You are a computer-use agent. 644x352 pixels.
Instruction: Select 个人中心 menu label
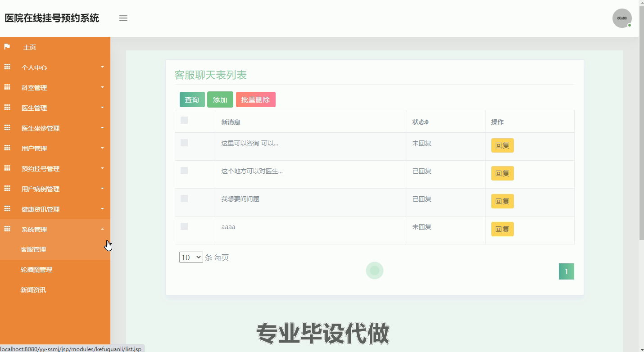pos(34,68)
